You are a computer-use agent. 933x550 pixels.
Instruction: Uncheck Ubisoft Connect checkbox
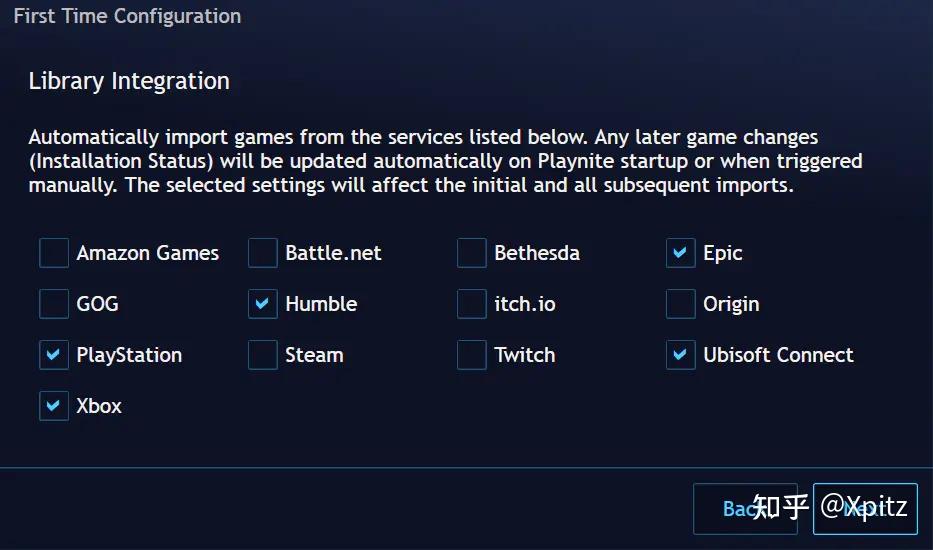681,355
